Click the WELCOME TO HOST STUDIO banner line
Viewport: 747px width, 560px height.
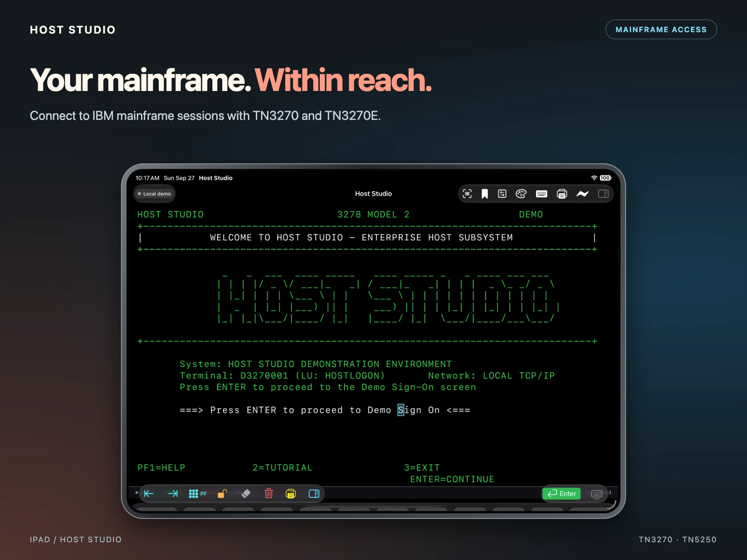click(x=361, y=238)
